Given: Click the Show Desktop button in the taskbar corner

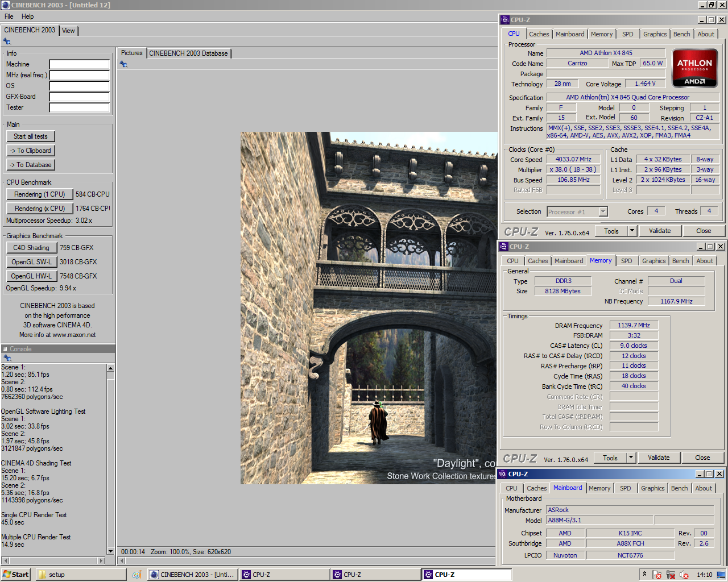Looking at the screenshot, I should tap(722, 575).
